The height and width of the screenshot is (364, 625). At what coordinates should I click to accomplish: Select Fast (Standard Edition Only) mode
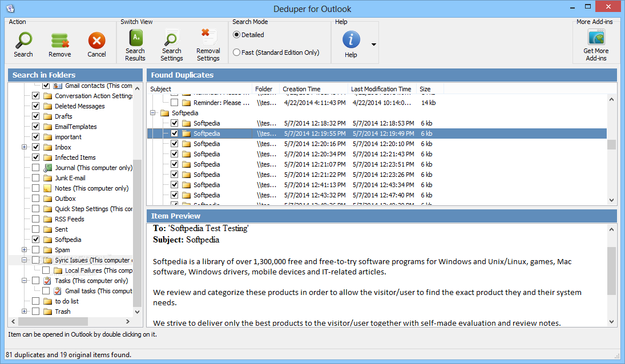click(x=236, y=52)
